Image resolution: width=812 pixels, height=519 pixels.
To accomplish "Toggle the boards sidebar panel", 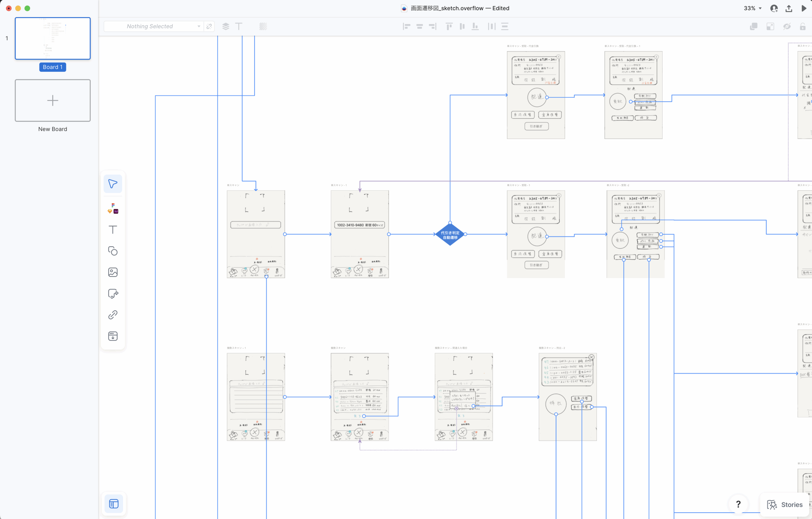I will click(x=114, y=504).
